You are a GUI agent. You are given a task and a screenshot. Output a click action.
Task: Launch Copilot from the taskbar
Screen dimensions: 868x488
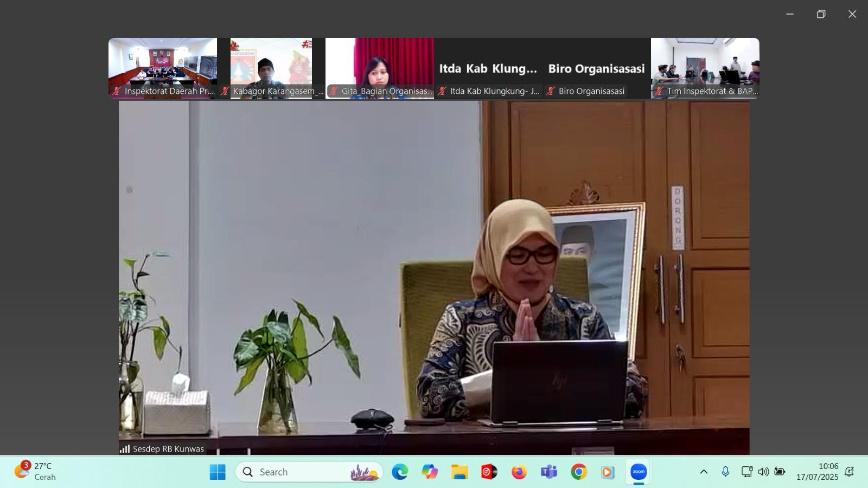pyautogui.click(x=430, y=472)
